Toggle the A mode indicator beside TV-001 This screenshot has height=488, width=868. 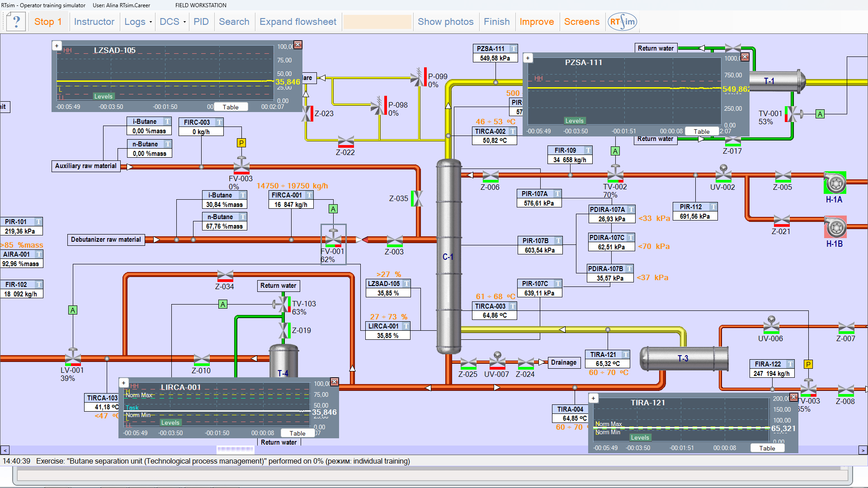pyautogui.click(x=820, y=114)
